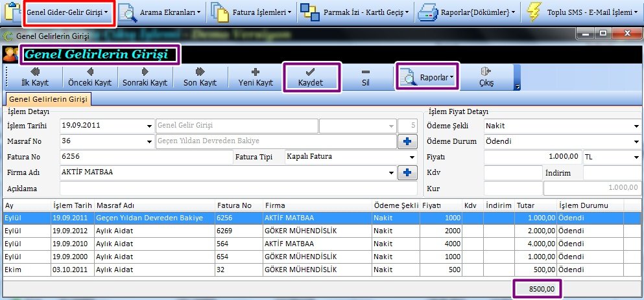
Task: Open the Fatura Tipi dropdown
Action: pos(412,157)
